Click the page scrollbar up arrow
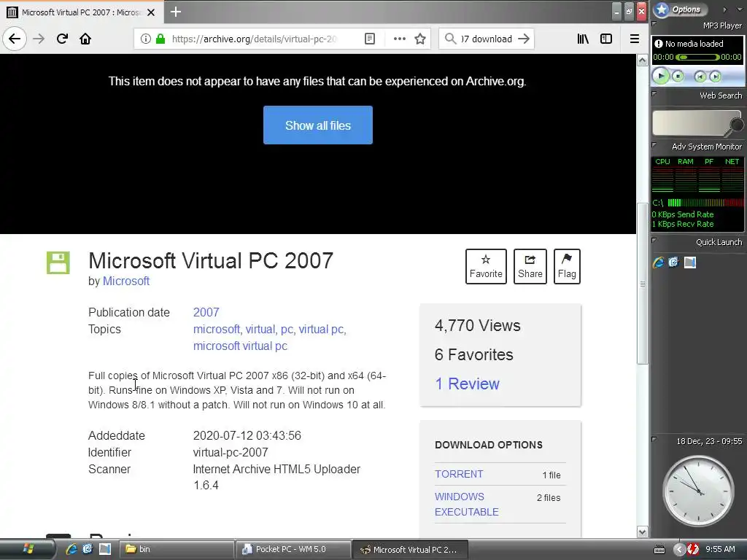This screenshot has width=747, height=560. click(642, 61)
